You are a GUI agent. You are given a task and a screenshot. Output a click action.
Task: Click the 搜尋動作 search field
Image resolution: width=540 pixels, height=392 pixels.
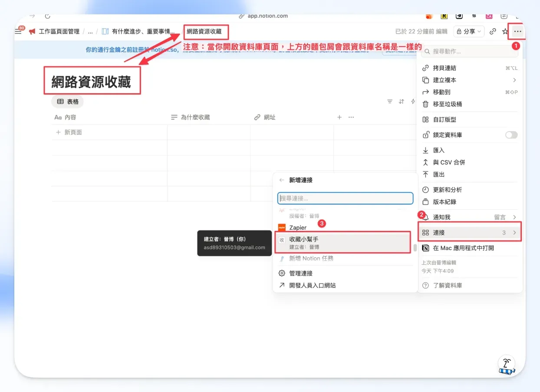(470, 51)
